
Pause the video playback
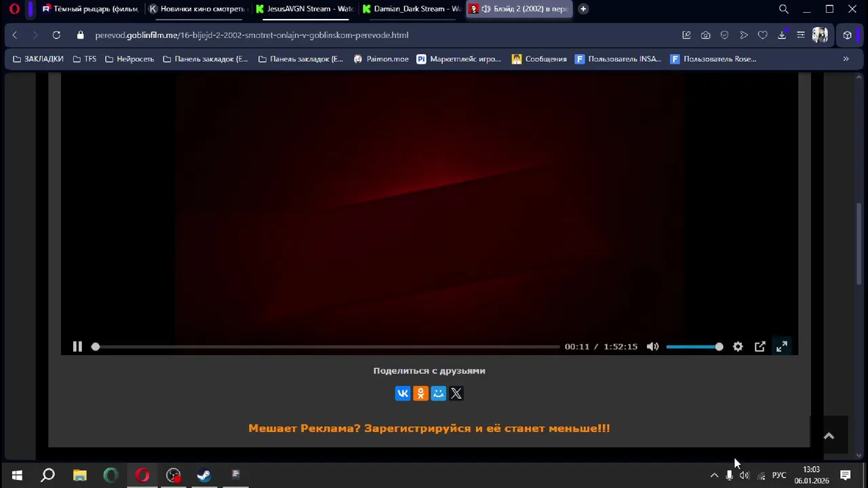tap(77, 346)
